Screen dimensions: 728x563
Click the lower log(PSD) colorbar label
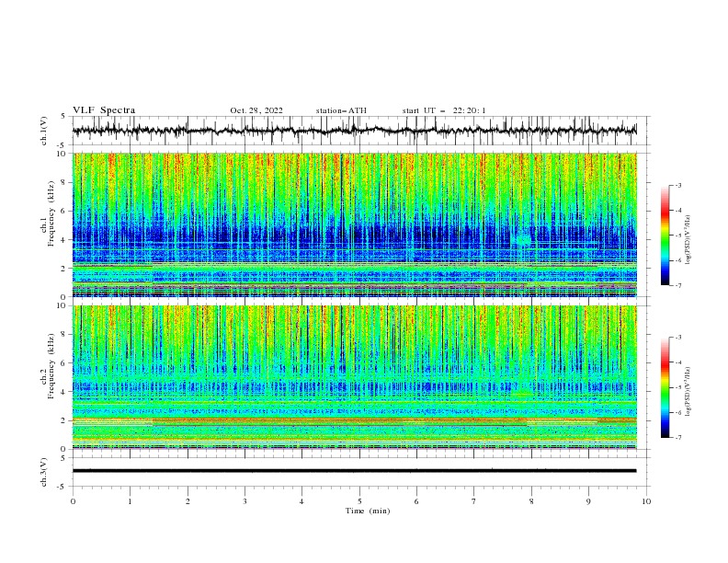click(x=688, y=391)
